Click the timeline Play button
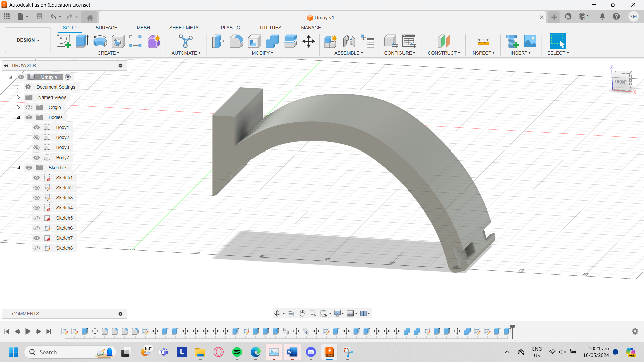Viewport: 644px width, 362px height. click(x=28, y=331)
